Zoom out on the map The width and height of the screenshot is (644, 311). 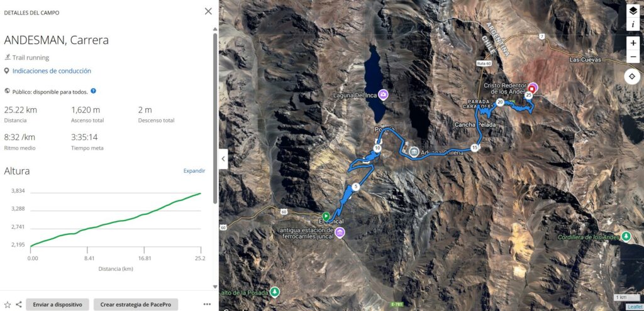633,56
